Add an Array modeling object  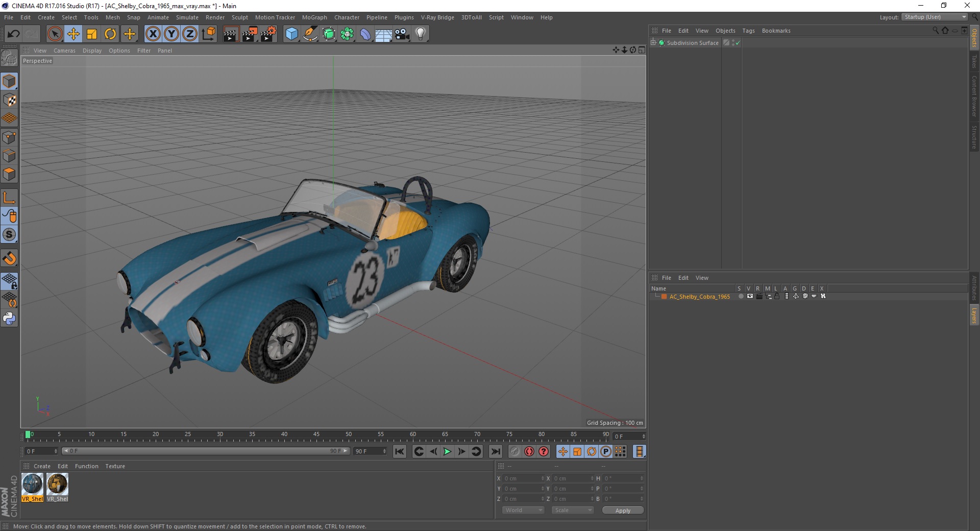(347, 34)
